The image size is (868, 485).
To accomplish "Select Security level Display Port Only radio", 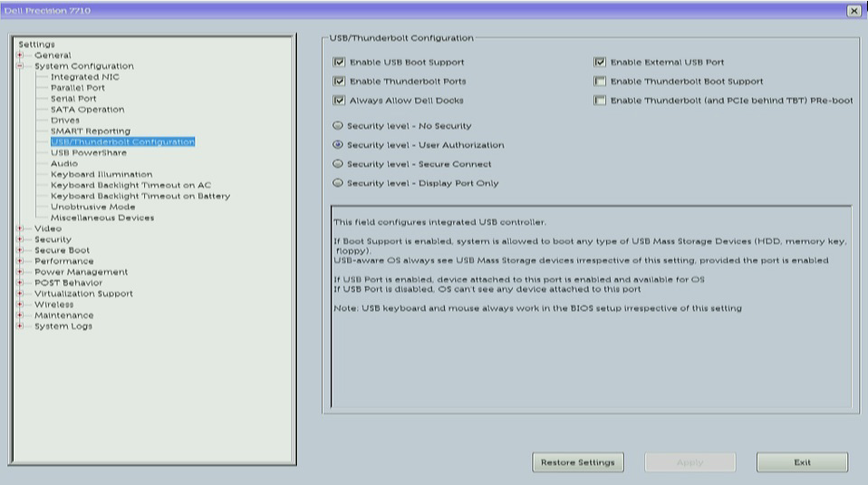I will click(338, 183).
